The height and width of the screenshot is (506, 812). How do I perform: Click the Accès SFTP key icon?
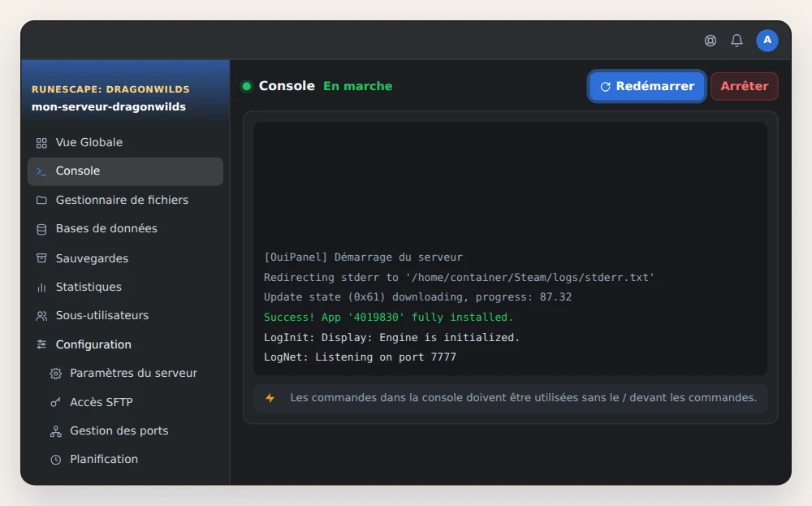(x=55, y=402)
